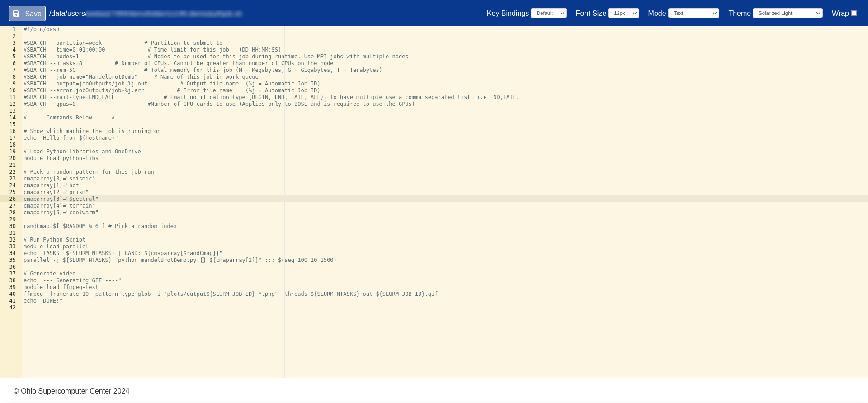Click '© Ohio Supercomputer Center 2024' footer text

coord(71,391)
